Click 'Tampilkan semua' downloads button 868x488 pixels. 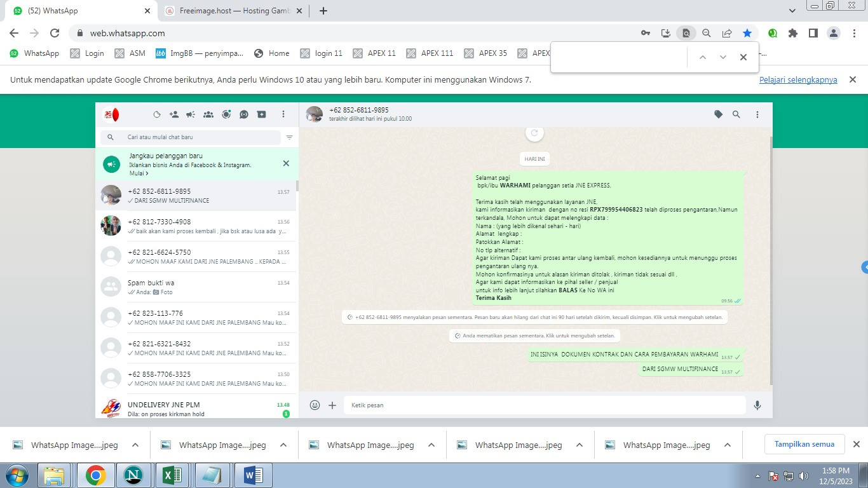point(804,444)
